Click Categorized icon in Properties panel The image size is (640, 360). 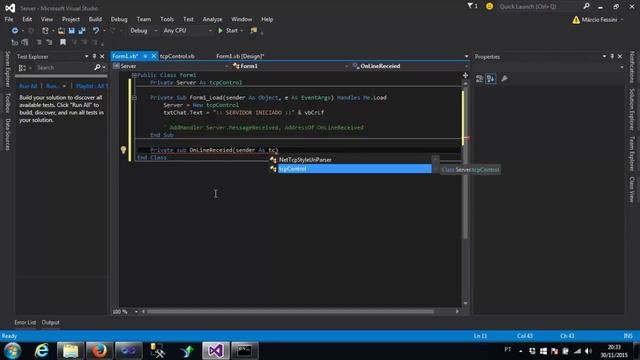(x=480, y=79)
